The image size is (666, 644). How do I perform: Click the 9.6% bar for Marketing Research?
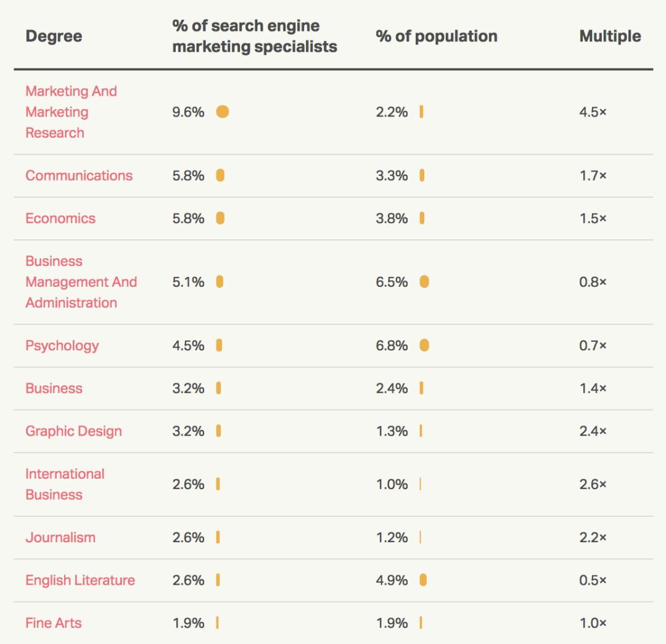pyautogui.click(x=223, y=112)
